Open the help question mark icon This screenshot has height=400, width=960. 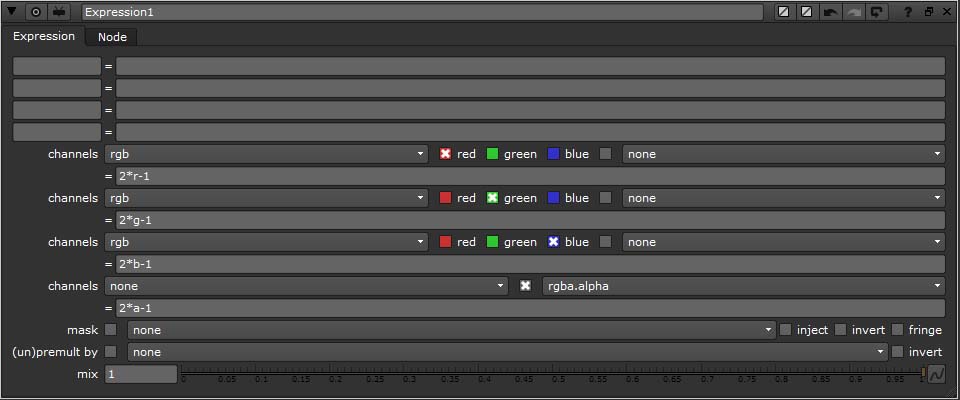click(907, 12)
